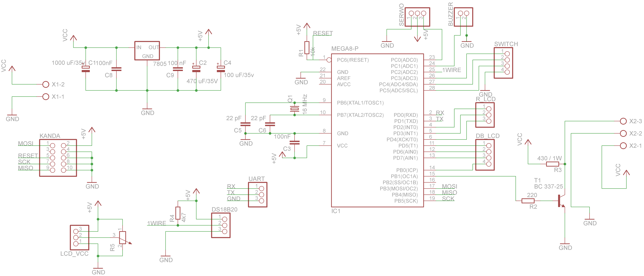Select resistor R1 10k symbol
The height and width of the screenshot is (276, 644).
pyautogui.click(x=307, y=48)
